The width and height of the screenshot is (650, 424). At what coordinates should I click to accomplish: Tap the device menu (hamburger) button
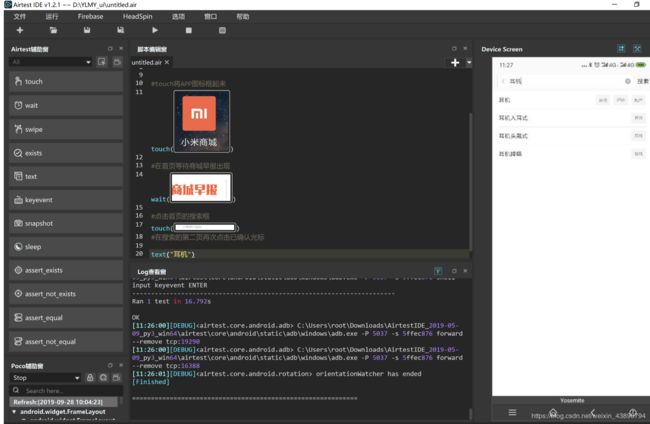click(512, 412)
